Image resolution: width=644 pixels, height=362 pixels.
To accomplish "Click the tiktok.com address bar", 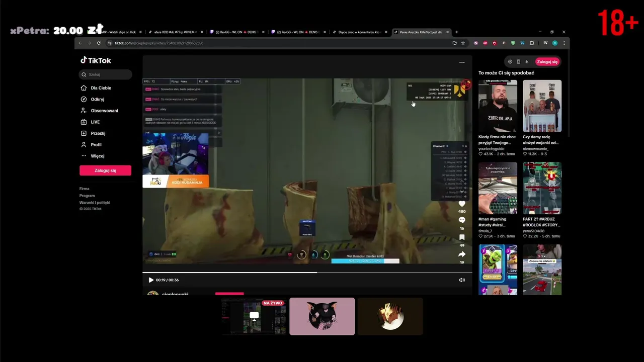I will point(282,43).
